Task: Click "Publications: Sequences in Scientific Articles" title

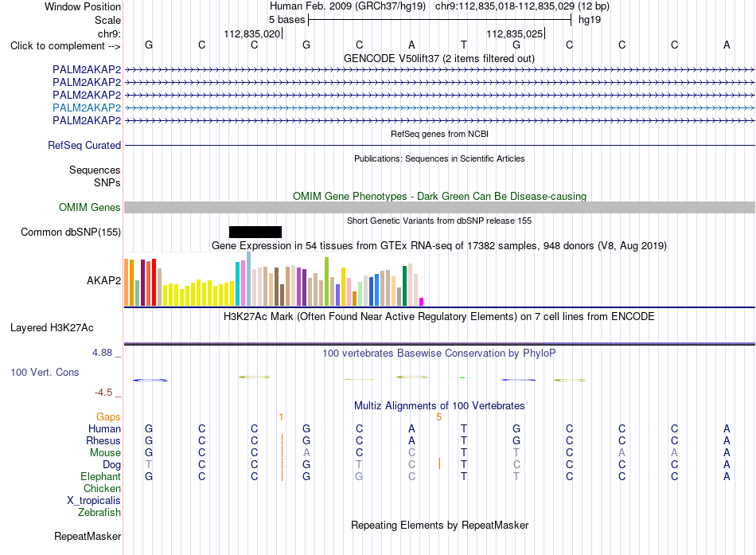Action: [x=439, y=158]
